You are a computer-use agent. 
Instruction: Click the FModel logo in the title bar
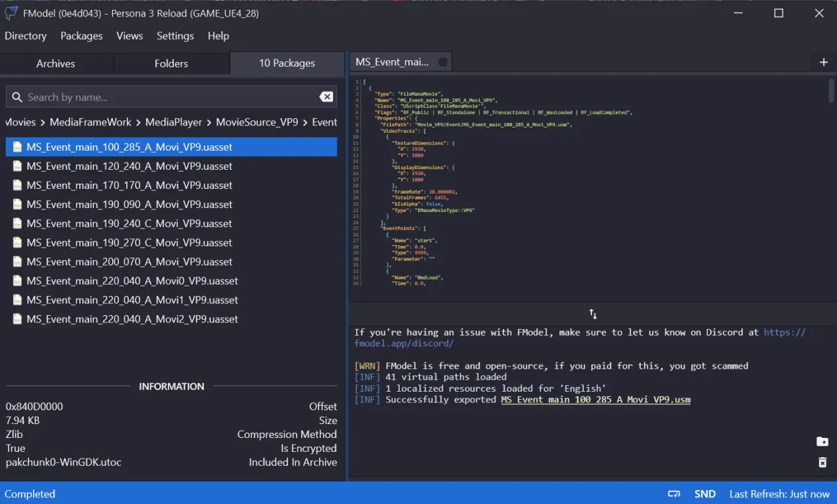pos(11,13)
